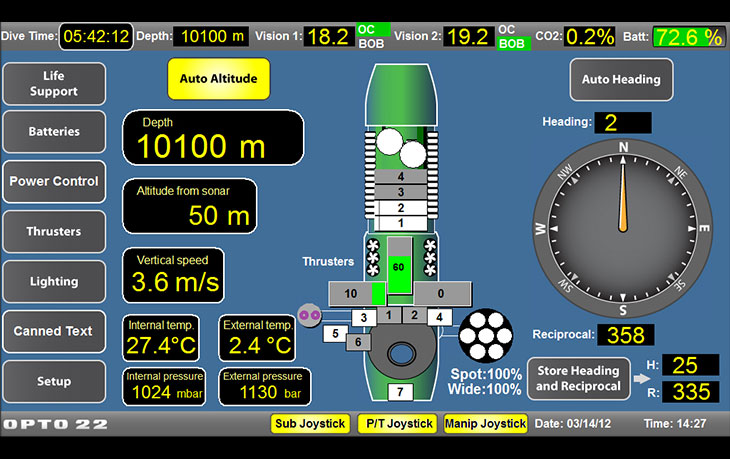Select the Sub Joystick button
The width and height of the screenshot is (730, 459).
(x=310, y=424)
